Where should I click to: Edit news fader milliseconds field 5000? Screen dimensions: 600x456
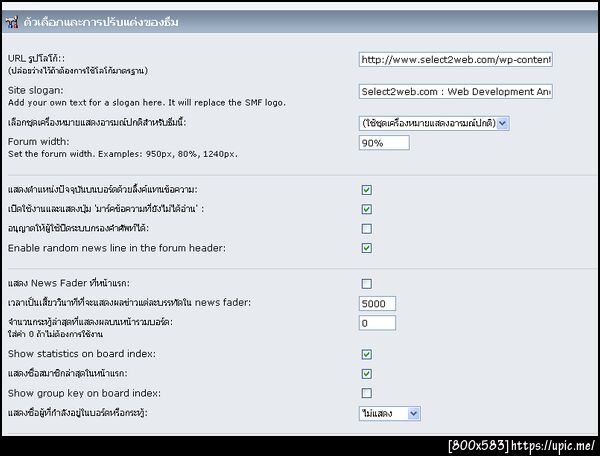tap(377, 304)
